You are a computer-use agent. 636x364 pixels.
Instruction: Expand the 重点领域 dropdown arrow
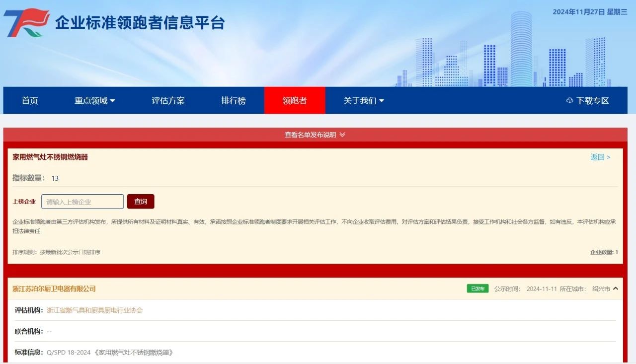click(112, 101)
